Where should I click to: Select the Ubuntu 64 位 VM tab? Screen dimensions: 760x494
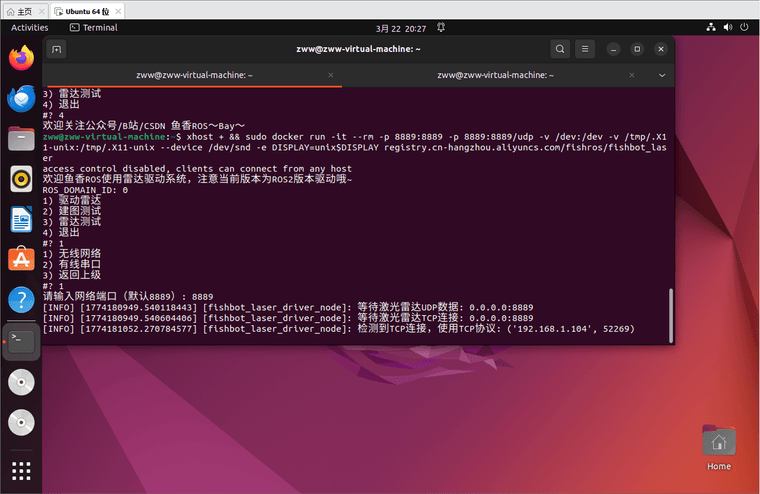coord(87,12)
